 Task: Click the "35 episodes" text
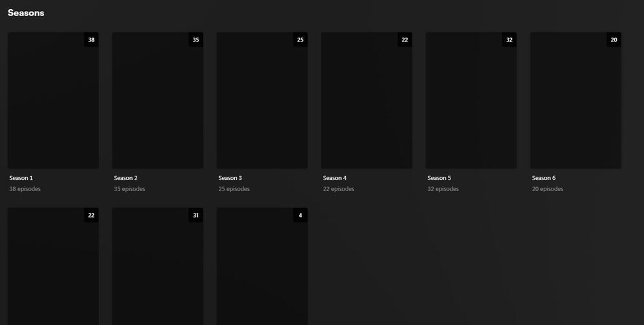pos(129,189)
